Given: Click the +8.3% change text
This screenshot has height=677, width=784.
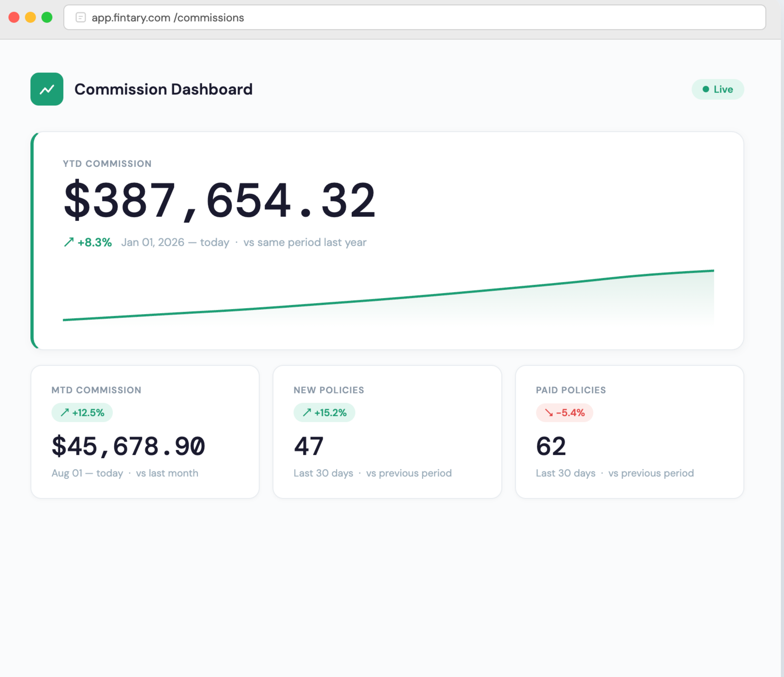Looking at the screenshot, I should (95, 242).
